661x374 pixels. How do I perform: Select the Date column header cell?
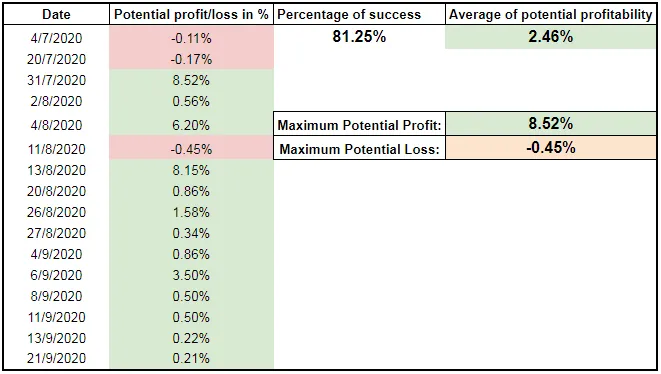[x=56, y=14]
